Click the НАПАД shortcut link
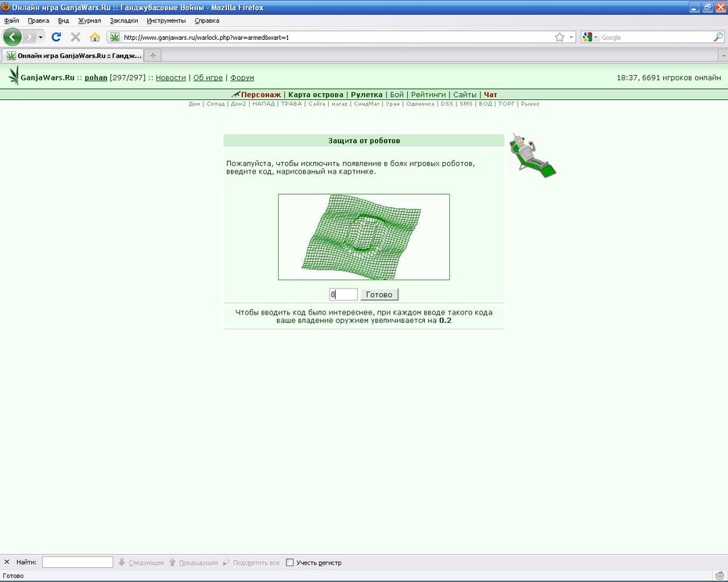This screenshot has width=728, height=582. click(x=264, y=104)
